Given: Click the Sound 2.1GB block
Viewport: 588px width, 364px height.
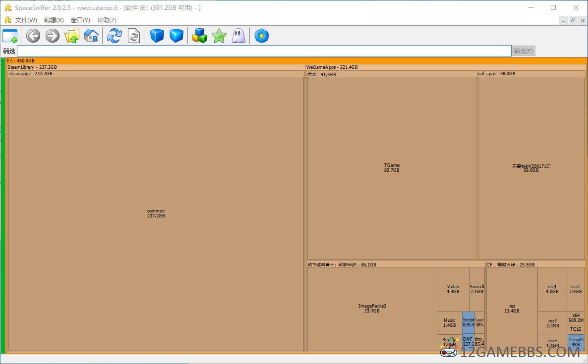Looking at the screenshot, I should click(x=477, y=290).
